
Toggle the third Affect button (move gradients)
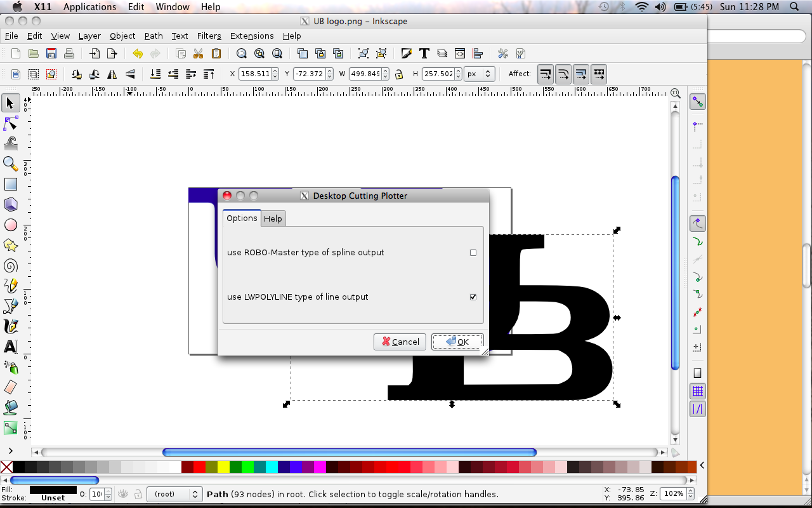581,74
